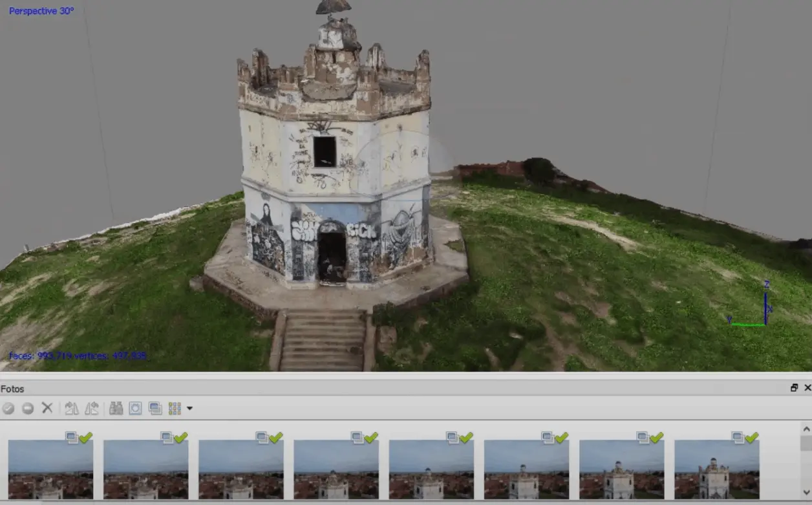Image resolution: width=812 pixels, height=505 pixels.
Task: Toggle Show Masks in Fotos toolbar
Action: click(135, 408)
